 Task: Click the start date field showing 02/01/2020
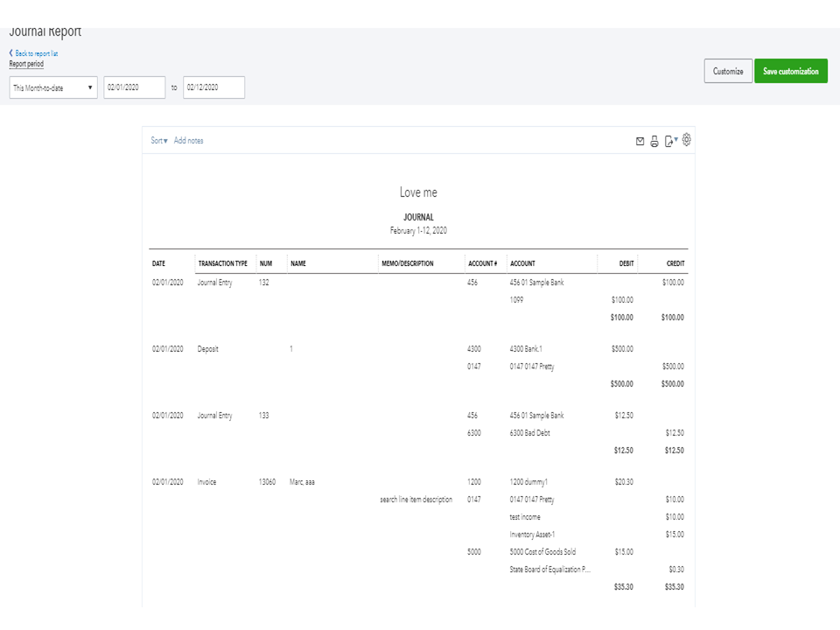134,87
